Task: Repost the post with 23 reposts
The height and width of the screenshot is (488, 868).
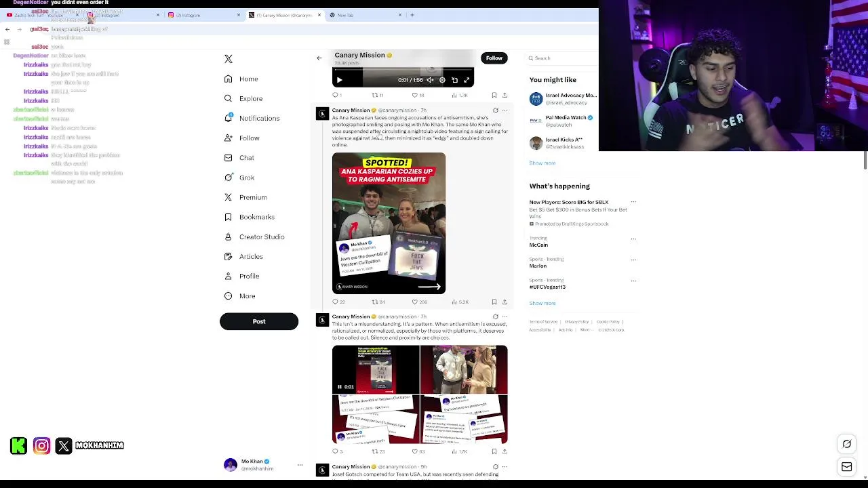Action: coord(378,451)
